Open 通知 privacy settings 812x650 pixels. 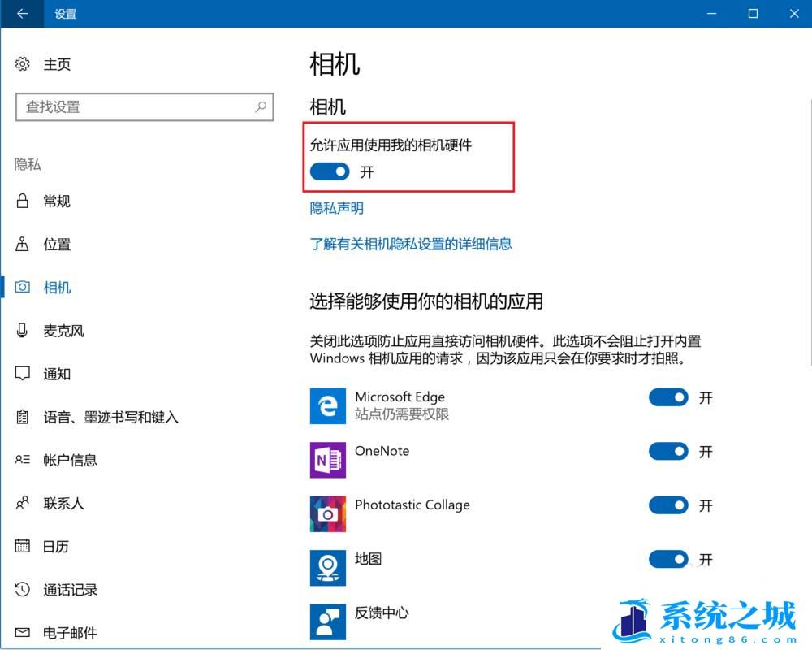click(57, 374)
